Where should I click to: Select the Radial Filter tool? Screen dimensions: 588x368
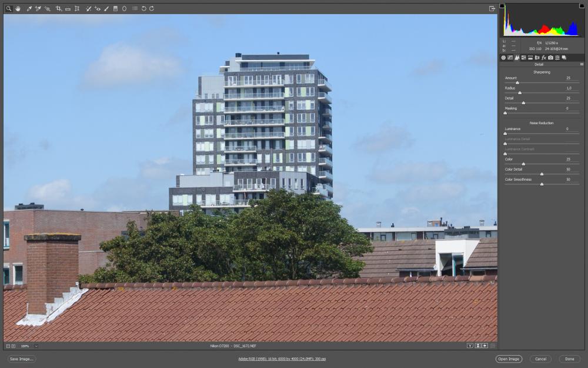click(x=125, y=8)
